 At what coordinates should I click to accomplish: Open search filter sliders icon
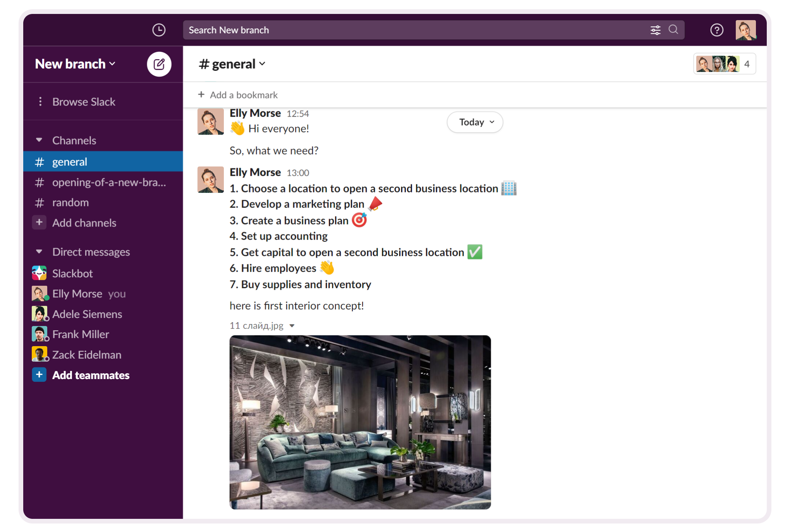point(655,30)
